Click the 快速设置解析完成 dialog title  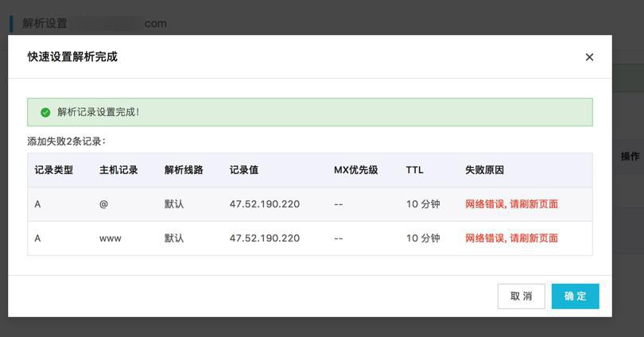pos(72,57)
